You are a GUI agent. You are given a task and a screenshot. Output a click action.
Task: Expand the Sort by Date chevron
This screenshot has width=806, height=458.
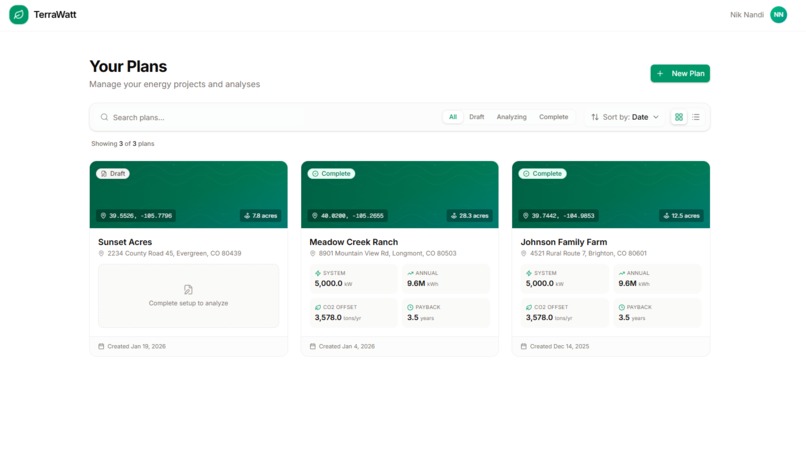tap(656, 117)
